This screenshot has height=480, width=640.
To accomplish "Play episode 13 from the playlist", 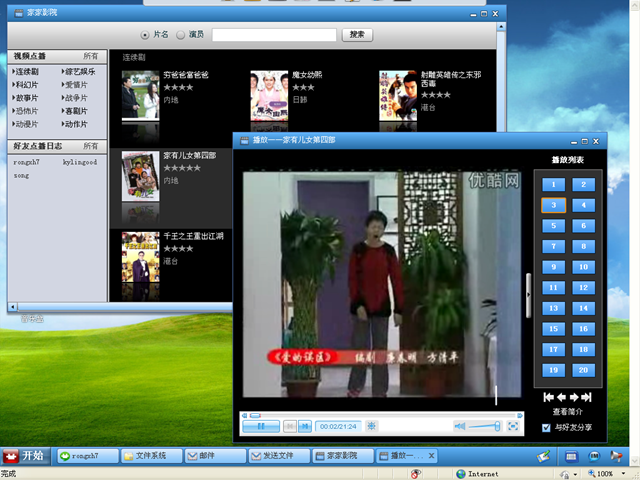I will click(x=553, y=308).
